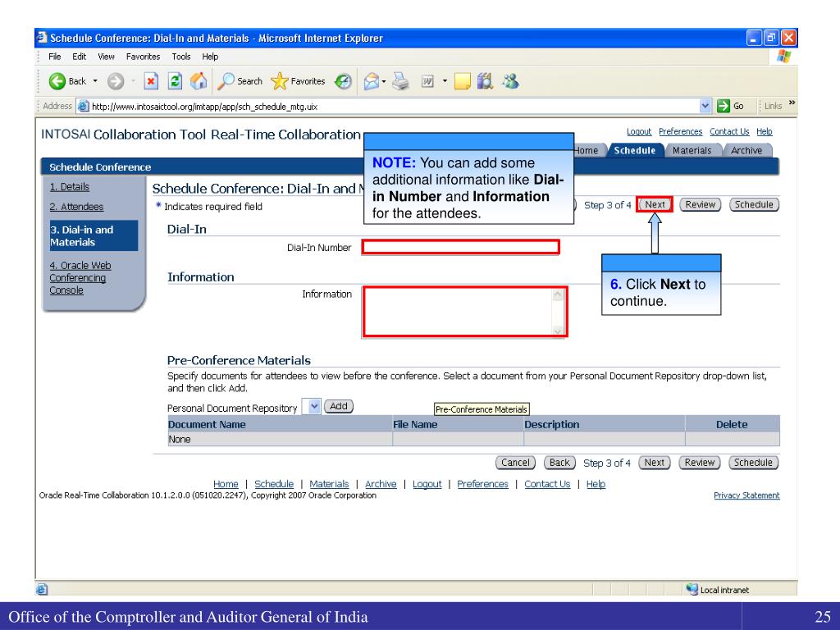Image resolution: width=840 pixels, height=630 pixels.
Task: Open the Favorites menu
Action: click(143, 57)
